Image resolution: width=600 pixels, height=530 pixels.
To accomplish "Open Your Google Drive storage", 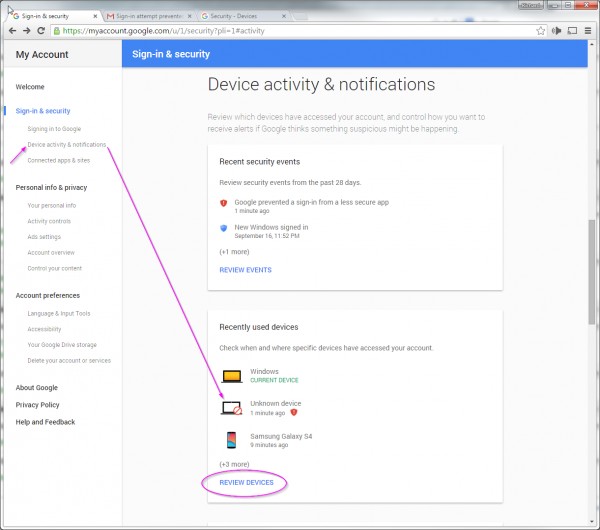I will 62,345.
